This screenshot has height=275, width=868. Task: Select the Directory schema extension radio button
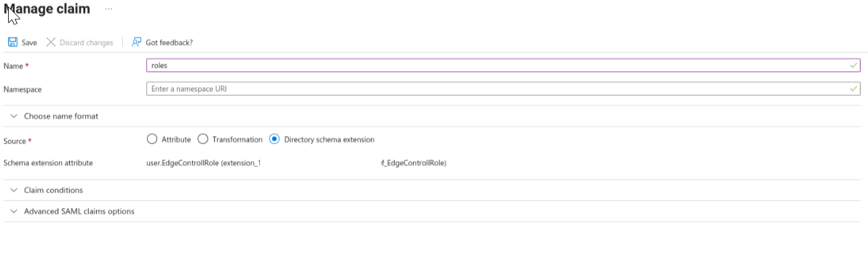point(274,140)
